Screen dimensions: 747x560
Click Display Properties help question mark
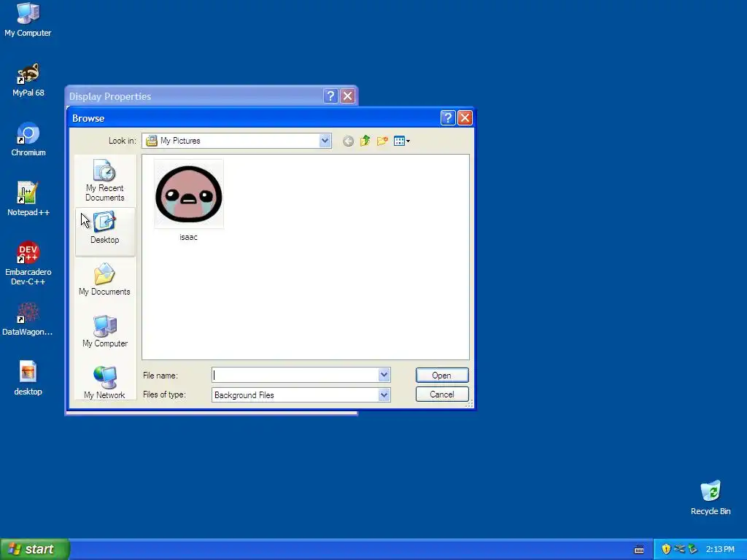330,96
